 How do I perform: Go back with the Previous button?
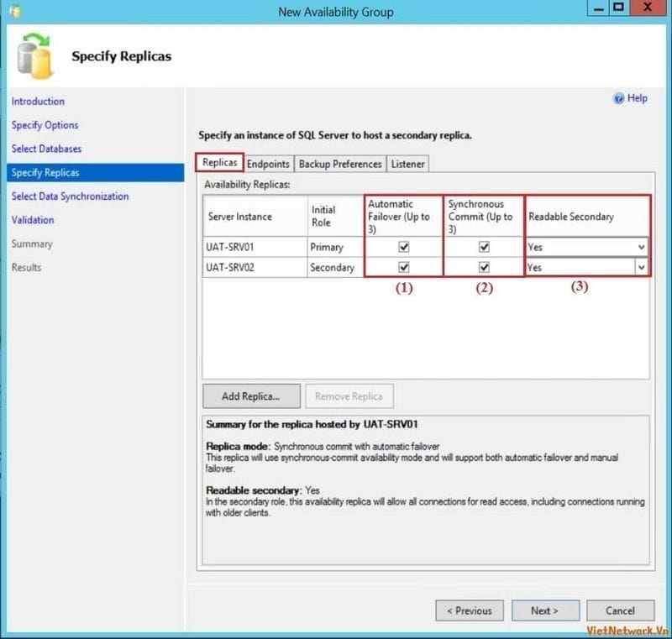click(x=470, y=610)
